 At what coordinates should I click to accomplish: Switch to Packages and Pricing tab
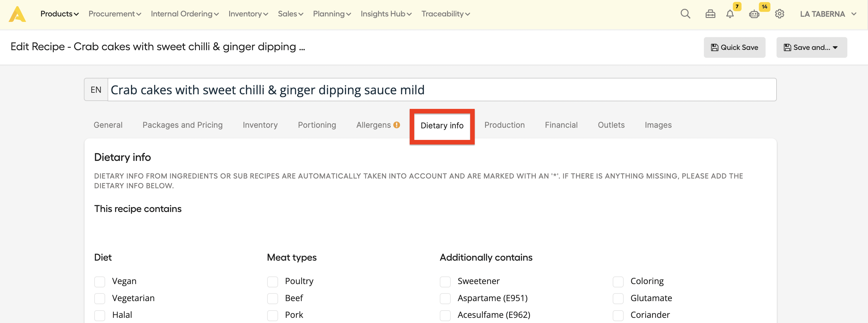click(x=182, y=125)
